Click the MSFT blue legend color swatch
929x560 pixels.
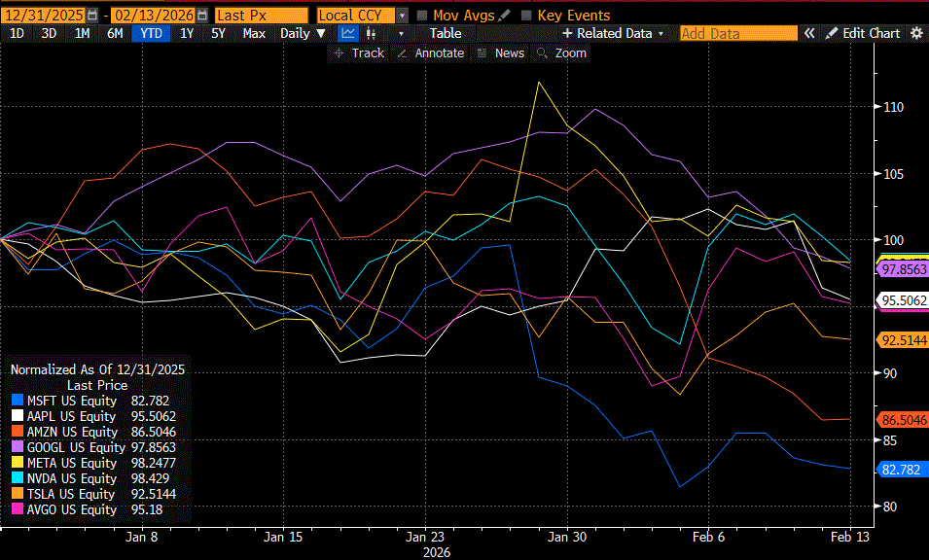17,401
